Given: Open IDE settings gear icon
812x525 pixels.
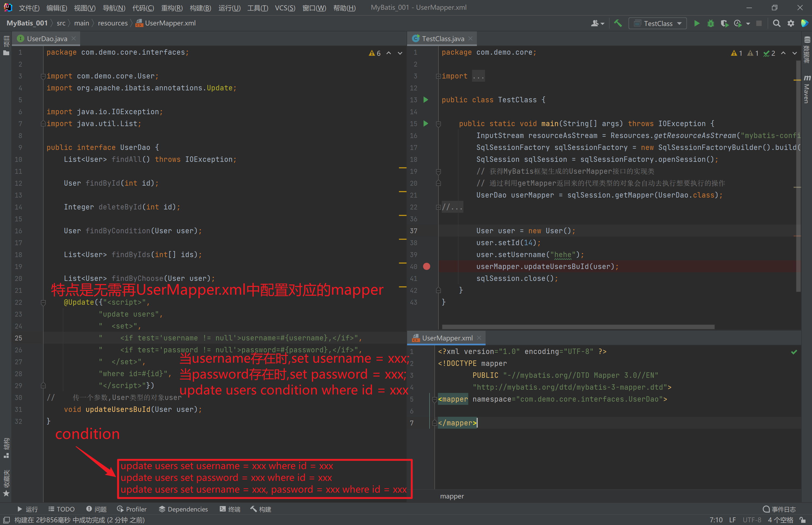Looking at the screenshot, I should click(791, 23).
